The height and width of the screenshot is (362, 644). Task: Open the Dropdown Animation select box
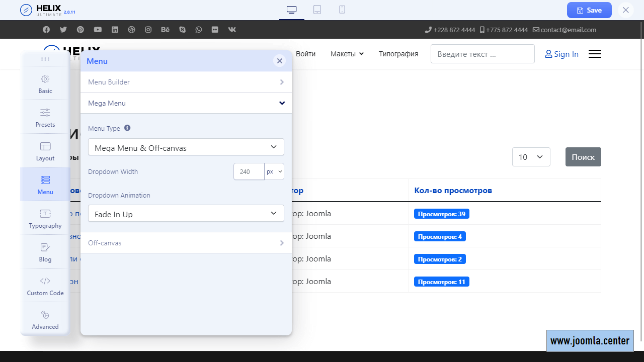pos(186,214)
